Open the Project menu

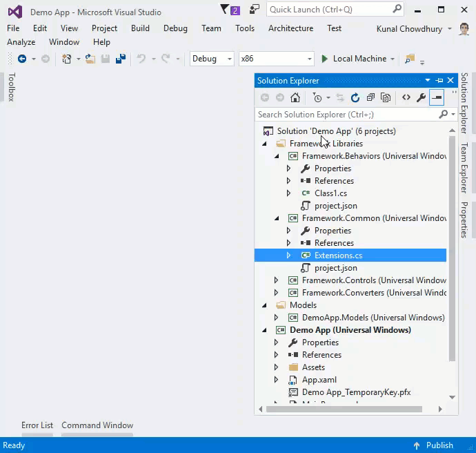104,28
